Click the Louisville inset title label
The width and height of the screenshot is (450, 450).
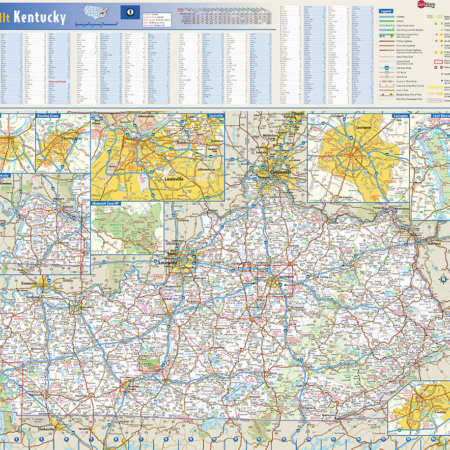(x=216, y=116)
